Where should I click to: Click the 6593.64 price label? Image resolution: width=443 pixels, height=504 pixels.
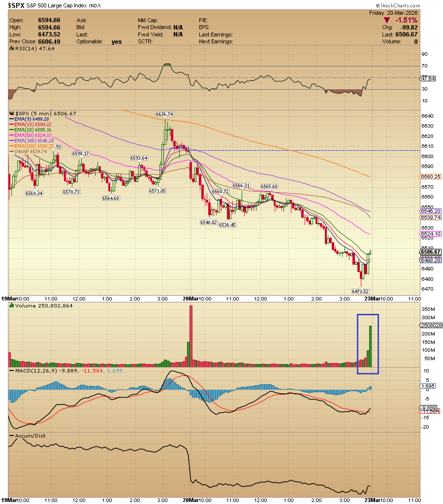pos(139,158)
